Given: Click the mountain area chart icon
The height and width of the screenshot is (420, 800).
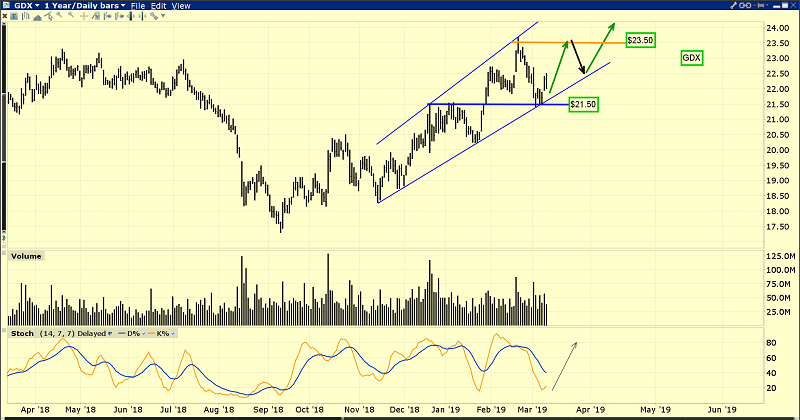Looking at the screenshot, I should tap(37, 17).
